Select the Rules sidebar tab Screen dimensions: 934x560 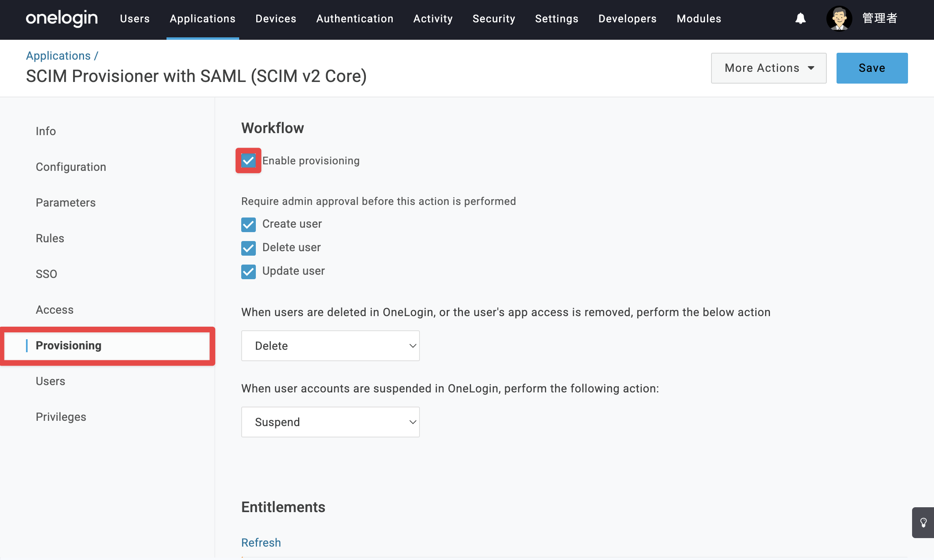coord(50,238)
